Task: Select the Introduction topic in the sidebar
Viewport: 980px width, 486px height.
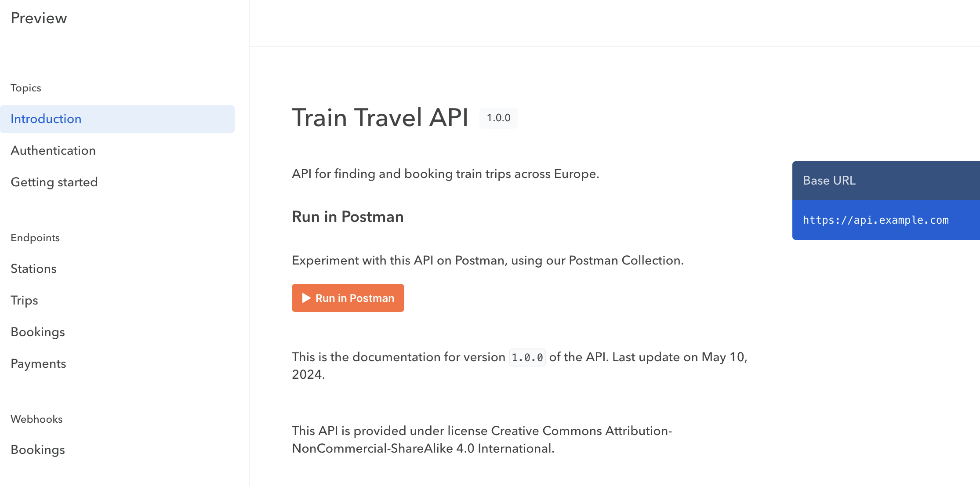Action: 46,119
